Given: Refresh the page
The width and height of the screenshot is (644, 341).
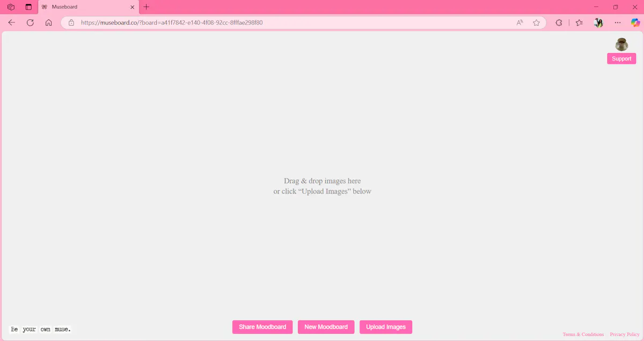Looking at the screenshot, I should click(x=30, y=23).
